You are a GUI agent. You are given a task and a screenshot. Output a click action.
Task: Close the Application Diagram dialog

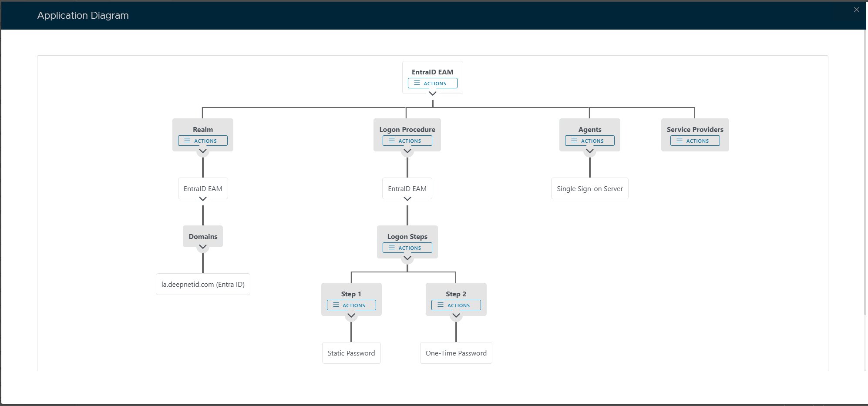click(x=856, y=10)
